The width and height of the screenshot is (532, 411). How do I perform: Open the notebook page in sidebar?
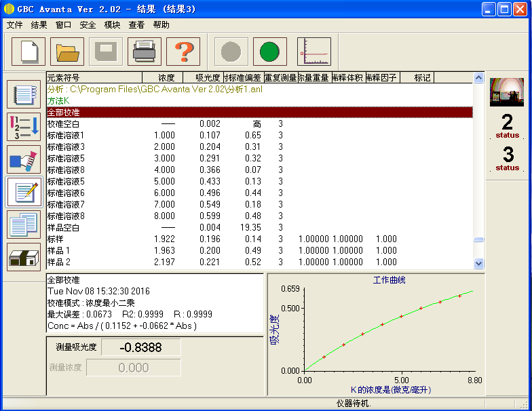click(x=24, y=95)
